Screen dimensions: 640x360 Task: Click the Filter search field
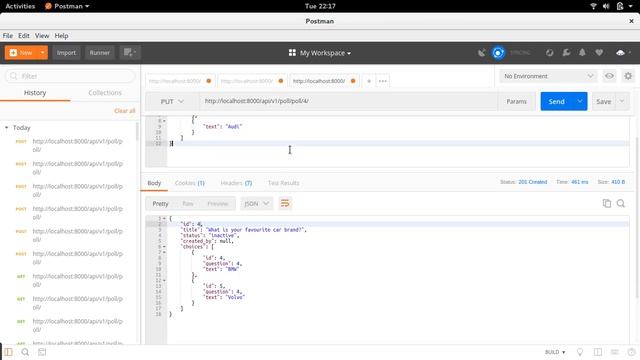point(70,76)
